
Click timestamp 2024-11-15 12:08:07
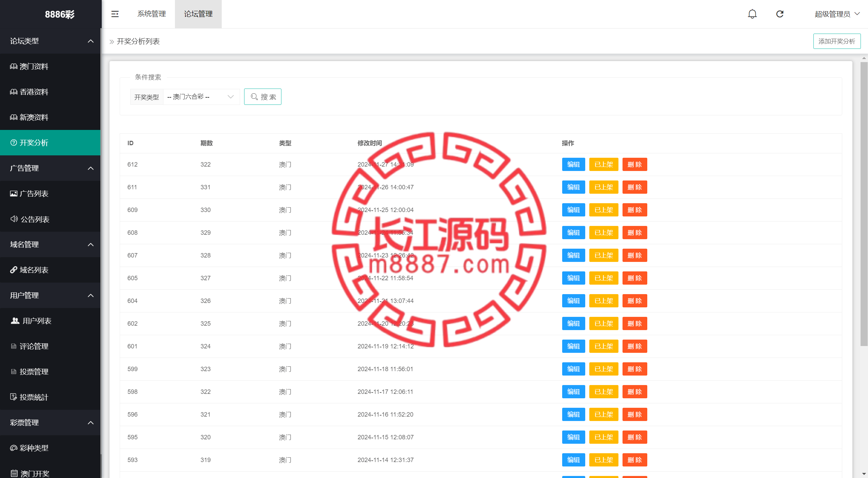tap(386, 437)
